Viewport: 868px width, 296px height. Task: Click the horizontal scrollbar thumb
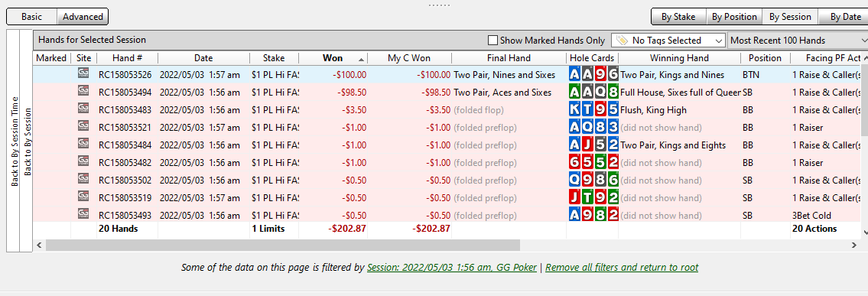click(x=283, y=245)
